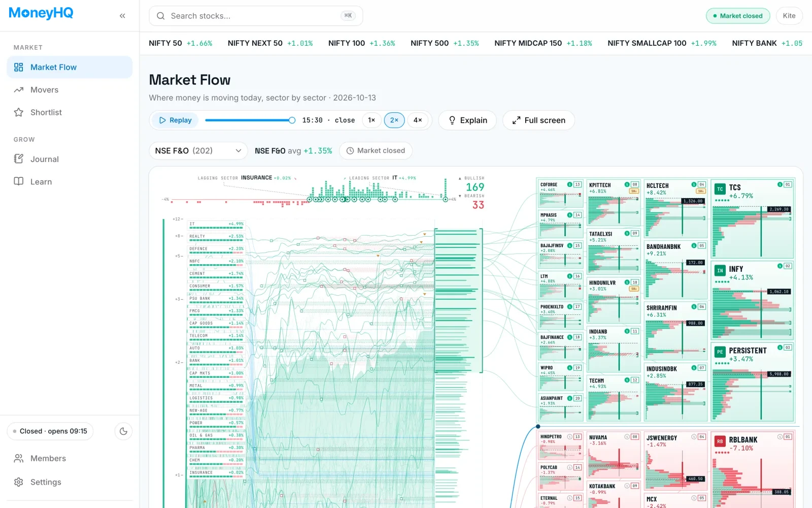
Task: Select the IT sector row at +4.99%
Action: (x=217, y=225)
